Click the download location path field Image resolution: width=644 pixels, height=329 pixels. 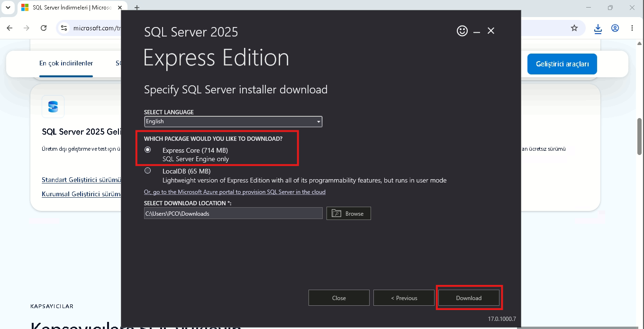[233, 213]
